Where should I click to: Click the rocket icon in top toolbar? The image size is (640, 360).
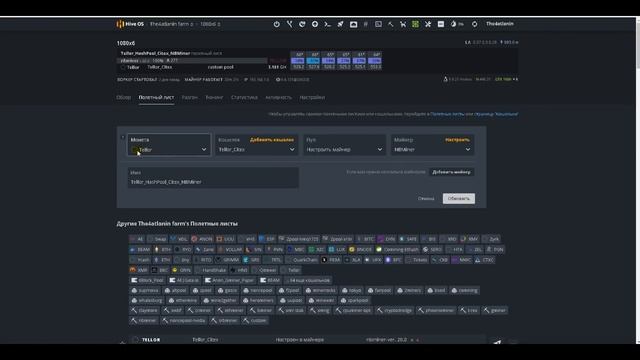[340, 24]
